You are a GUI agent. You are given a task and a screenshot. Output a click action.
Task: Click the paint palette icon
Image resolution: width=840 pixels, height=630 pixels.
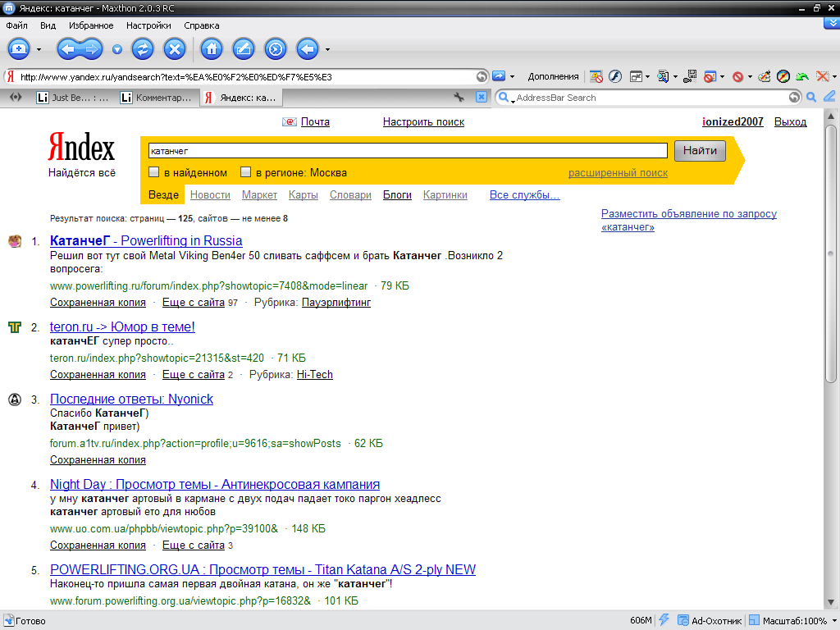click(765, 76)
